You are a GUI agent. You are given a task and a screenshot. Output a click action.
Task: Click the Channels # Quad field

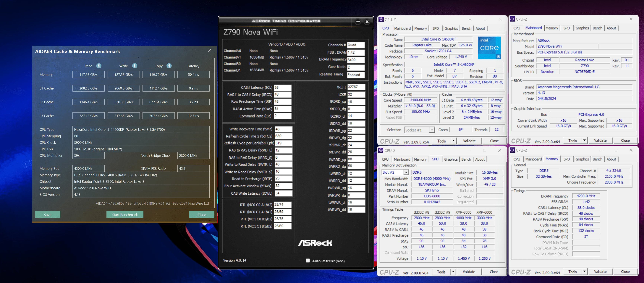click(x=356, y=45)
